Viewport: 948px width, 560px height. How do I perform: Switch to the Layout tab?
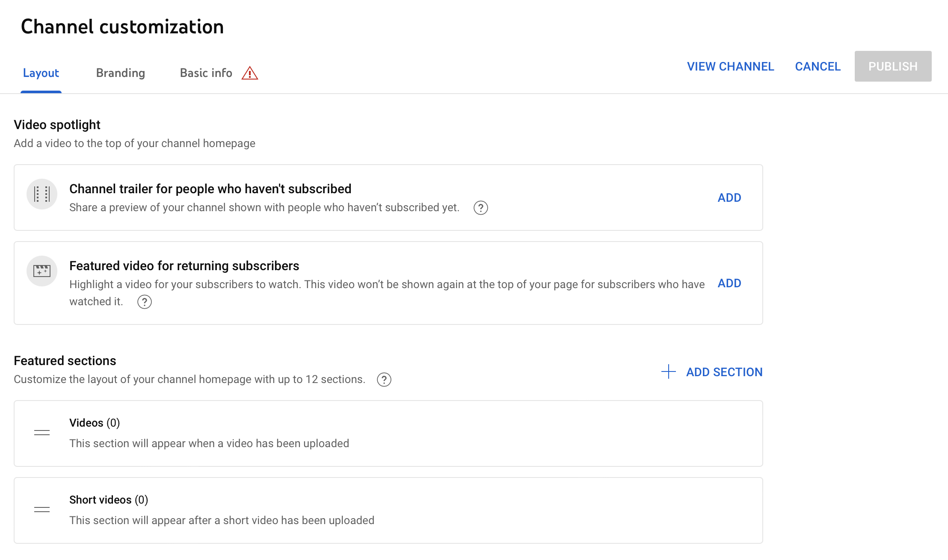[41, 73]
